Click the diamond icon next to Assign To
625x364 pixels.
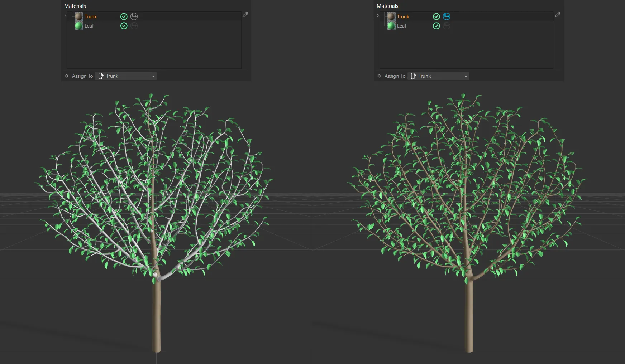66,76
